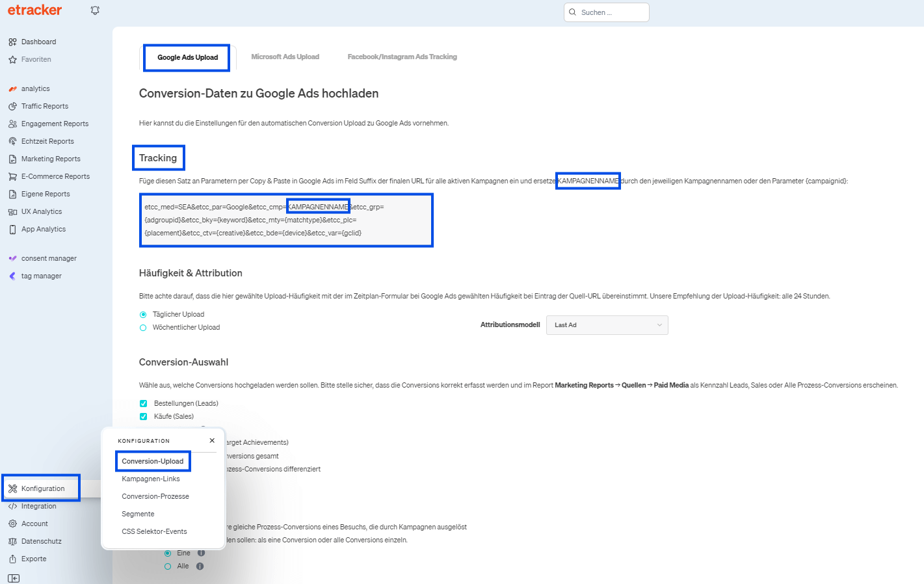
Task: Select Täglicher Upload radio button
Action: click(x=143, y=314)
